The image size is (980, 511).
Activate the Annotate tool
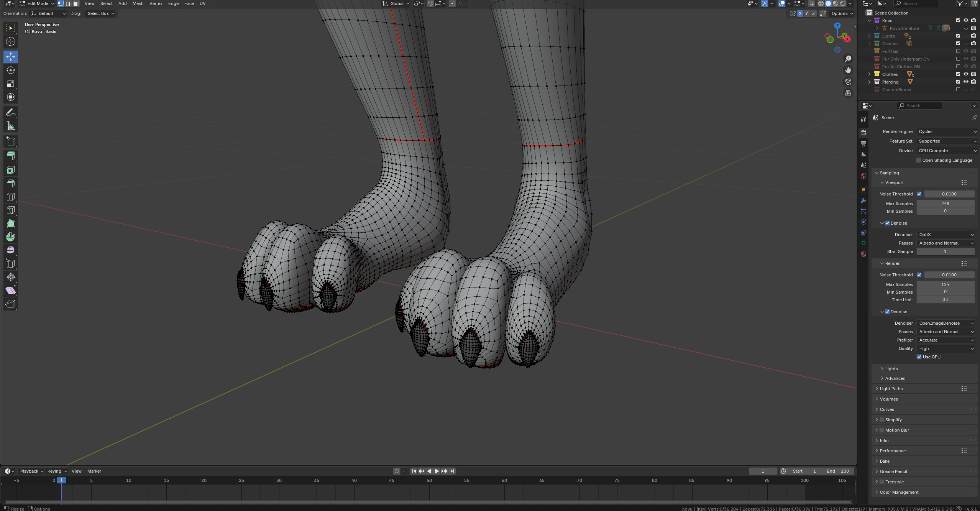[11, 113]
